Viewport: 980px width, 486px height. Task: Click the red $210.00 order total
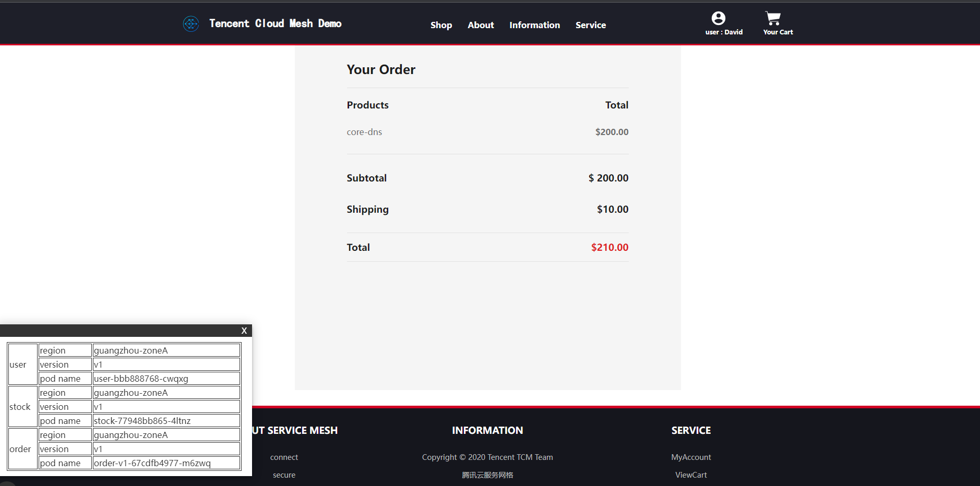coord(609,247)
